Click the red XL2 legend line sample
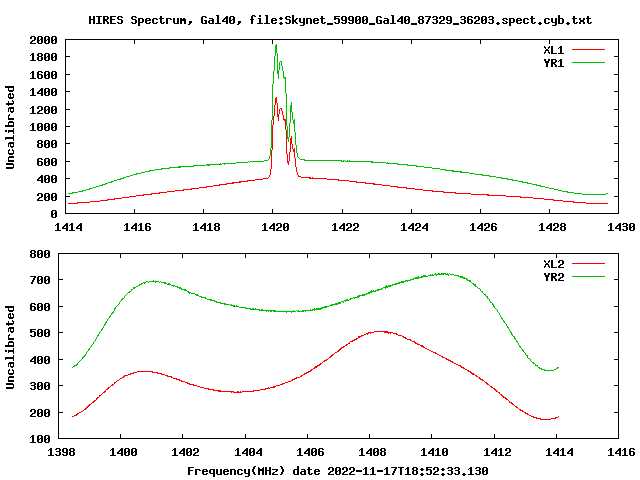This screenshot has height=480, width=640. pos(588,264)
